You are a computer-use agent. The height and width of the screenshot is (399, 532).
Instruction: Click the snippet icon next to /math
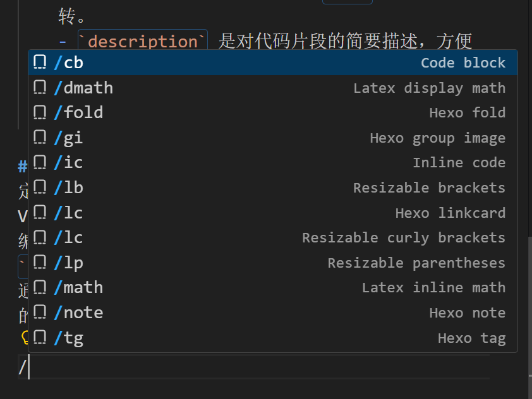pyautogui.click(x=39, y=287)
